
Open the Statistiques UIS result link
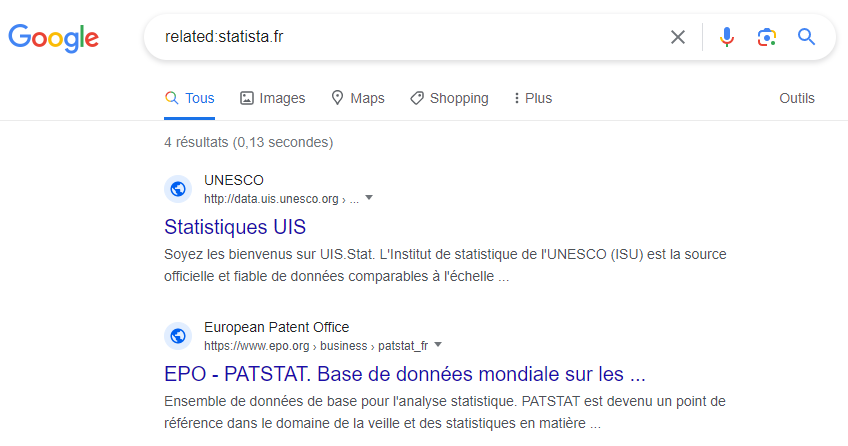(235, 227)
